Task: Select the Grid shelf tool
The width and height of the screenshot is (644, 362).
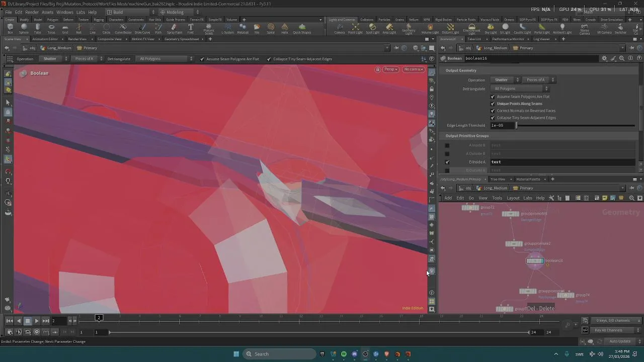Action: (x=65, y=29)
